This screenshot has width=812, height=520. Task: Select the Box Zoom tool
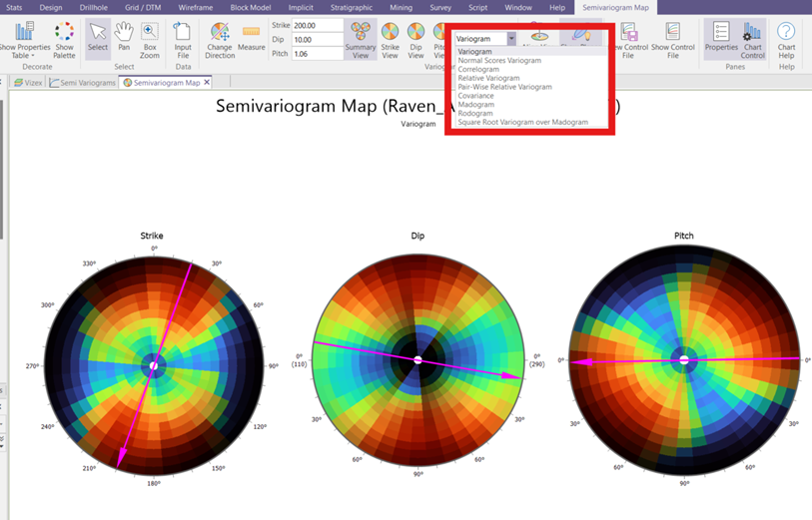150,38
